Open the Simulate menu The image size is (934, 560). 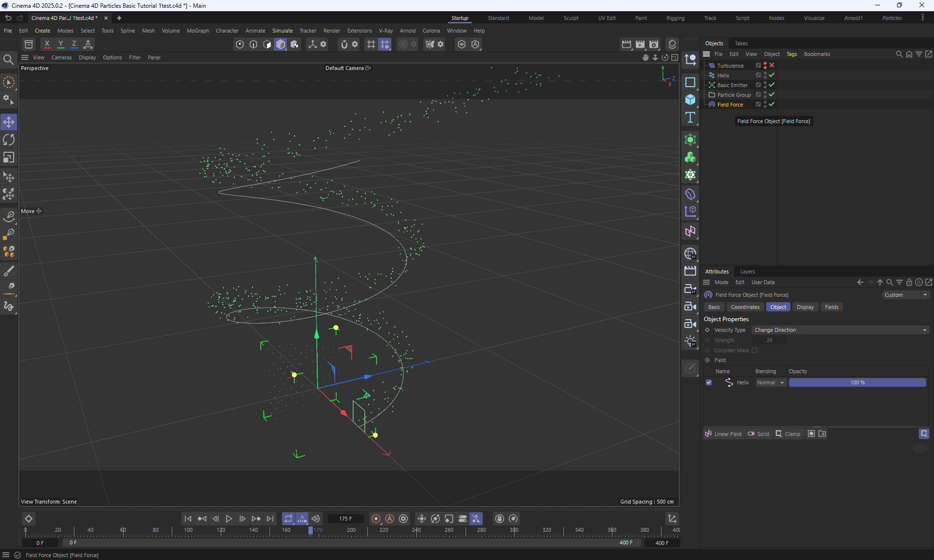(x=282, y=31)
